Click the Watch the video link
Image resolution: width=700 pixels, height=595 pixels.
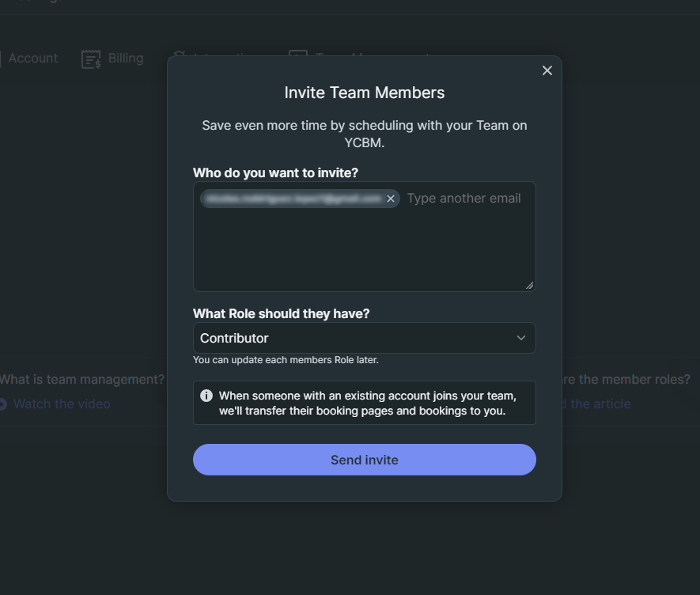point(62,404)
